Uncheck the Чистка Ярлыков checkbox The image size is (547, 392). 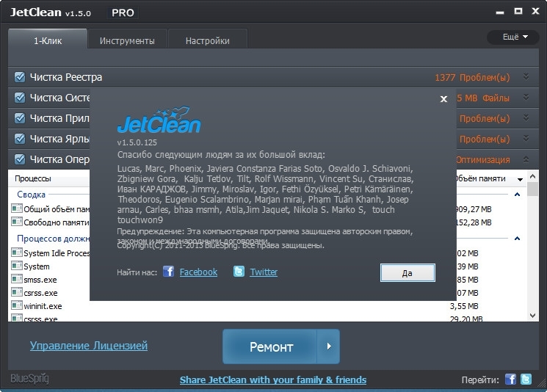point(20,139)
